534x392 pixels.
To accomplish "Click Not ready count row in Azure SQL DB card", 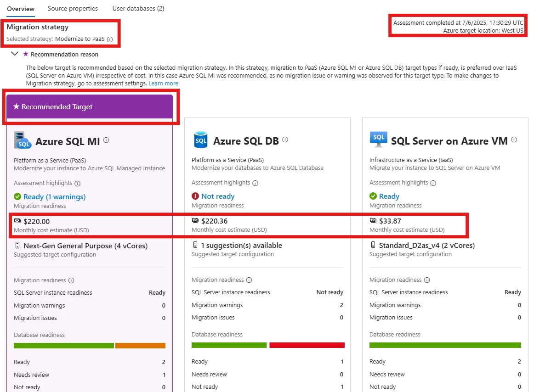I will (267, 386).
